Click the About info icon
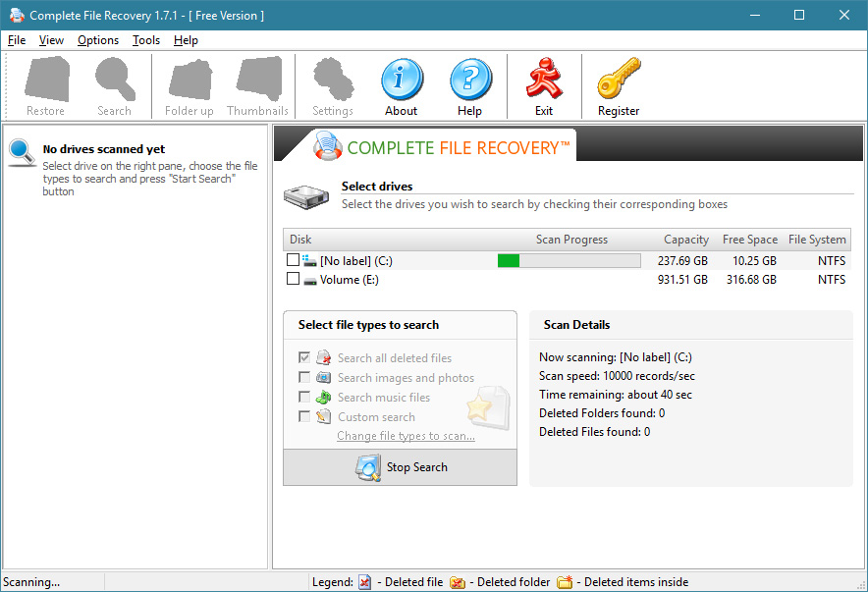Image resolution: width=868 pixels, height=592 pixels. coord(401,81)
